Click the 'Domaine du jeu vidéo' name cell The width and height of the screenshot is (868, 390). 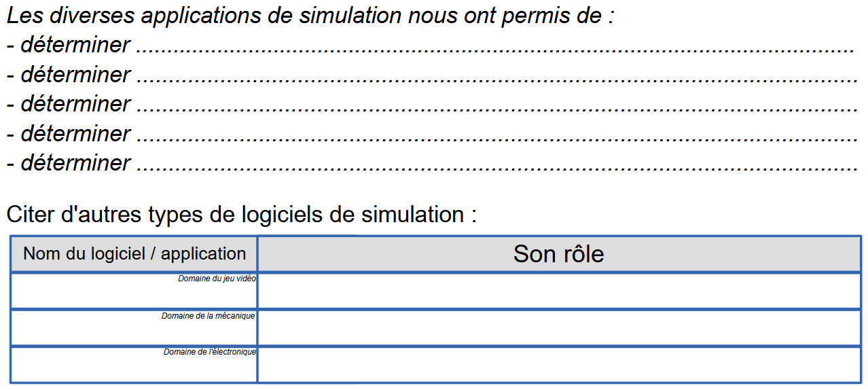point(134,291)
